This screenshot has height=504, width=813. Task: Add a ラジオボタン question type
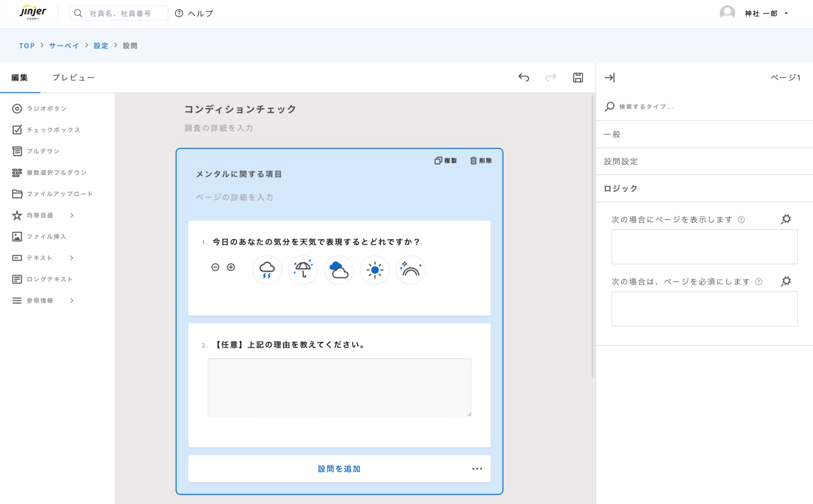(47, 109)
